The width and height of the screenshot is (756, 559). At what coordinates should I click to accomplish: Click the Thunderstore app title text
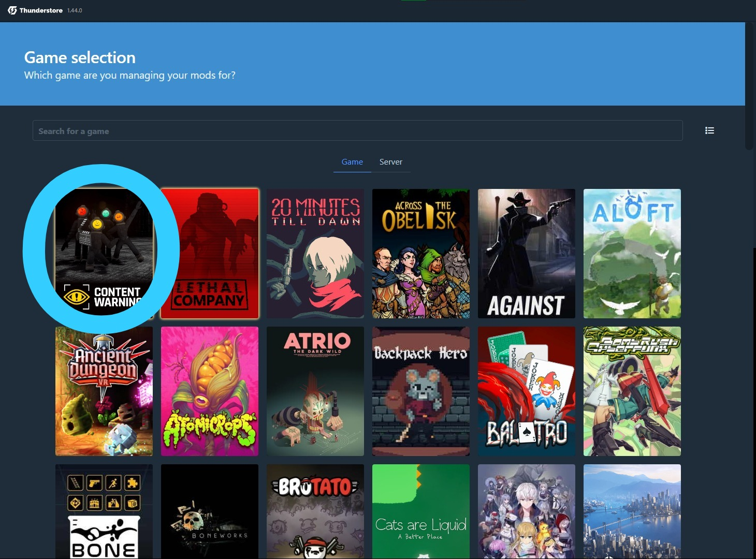(x=41, y=10)
